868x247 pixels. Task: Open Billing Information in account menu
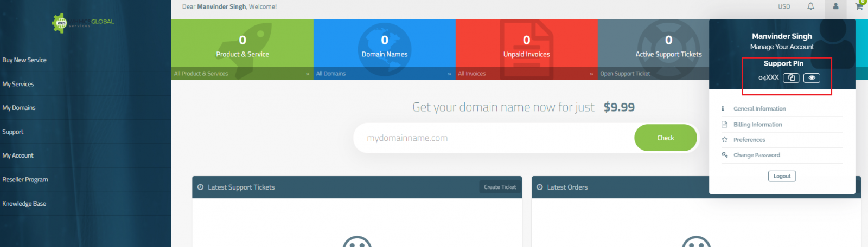point(758,125)
